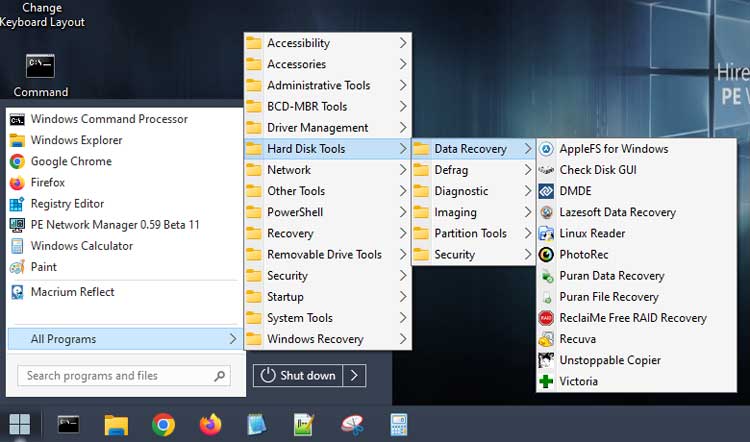Viewport: 750px width, 442px height.
Task: Open Check Disk GUI
Action: pyautogui.click(x=636, y=170)
